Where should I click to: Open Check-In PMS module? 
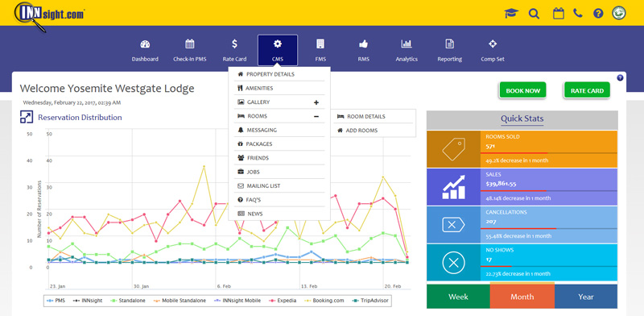(190, 50)
